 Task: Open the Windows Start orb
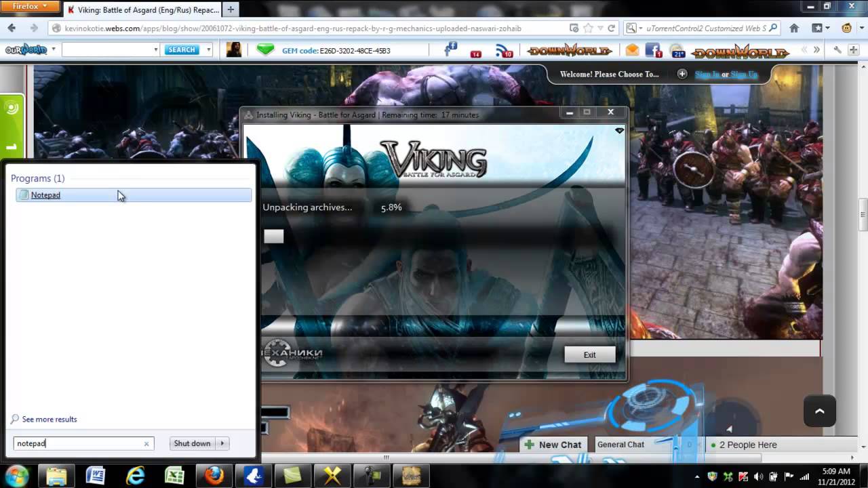pyautogui.click(x=16, y=475)
